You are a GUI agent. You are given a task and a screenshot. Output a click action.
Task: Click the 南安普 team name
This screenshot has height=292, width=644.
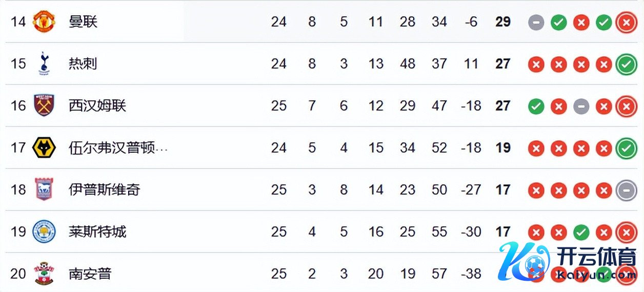coord(90,274)
